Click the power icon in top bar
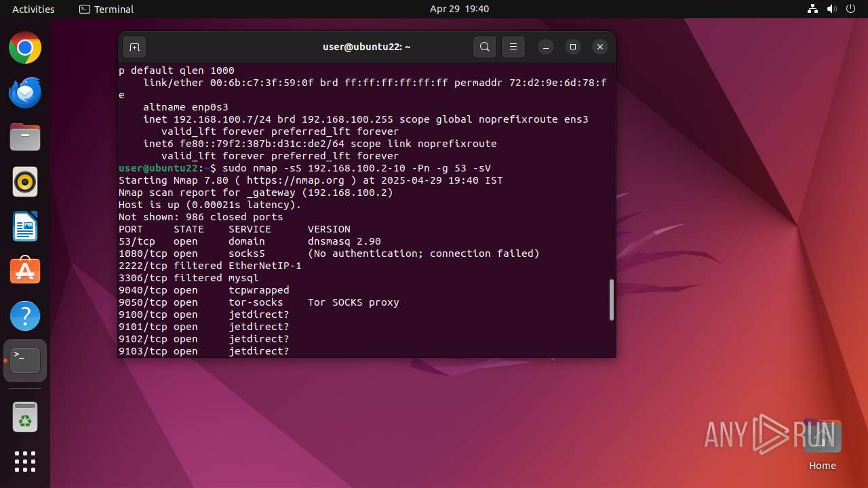 pos(850,9)
